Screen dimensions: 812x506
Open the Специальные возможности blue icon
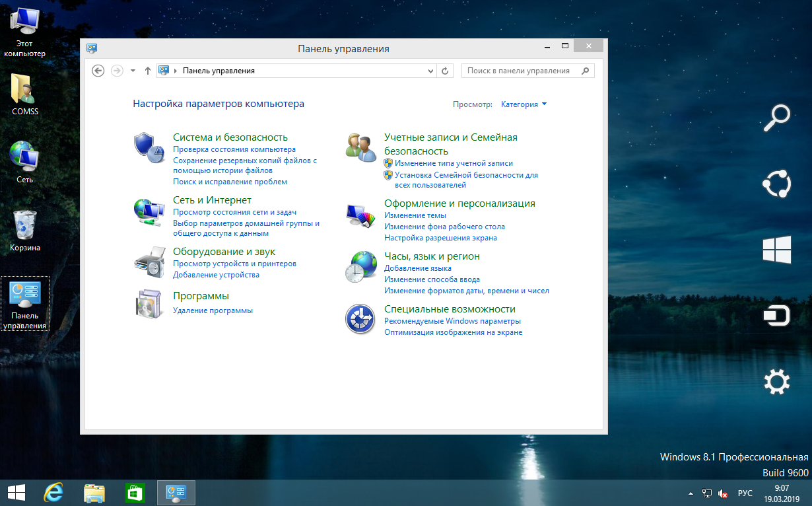coord(361,319)
